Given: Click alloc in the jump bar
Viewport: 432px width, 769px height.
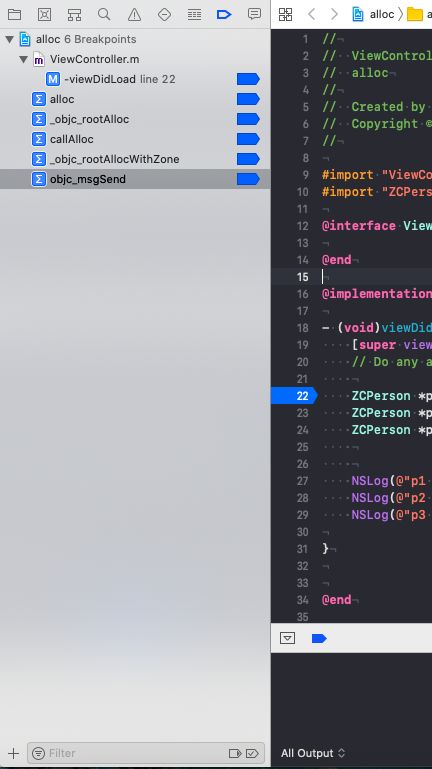Looking at the screenshot, I should (381, 14).
